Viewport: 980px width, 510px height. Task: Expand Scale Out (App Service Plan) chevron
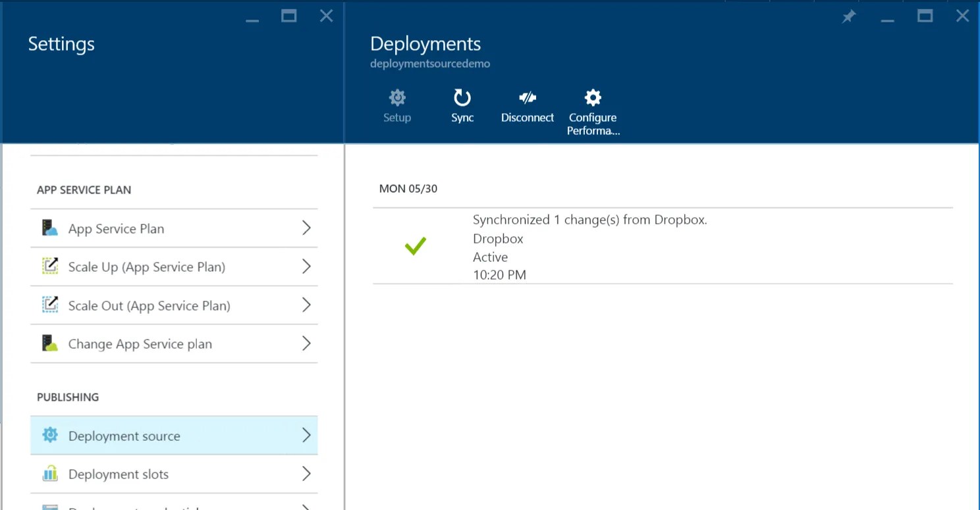[306, 305]
